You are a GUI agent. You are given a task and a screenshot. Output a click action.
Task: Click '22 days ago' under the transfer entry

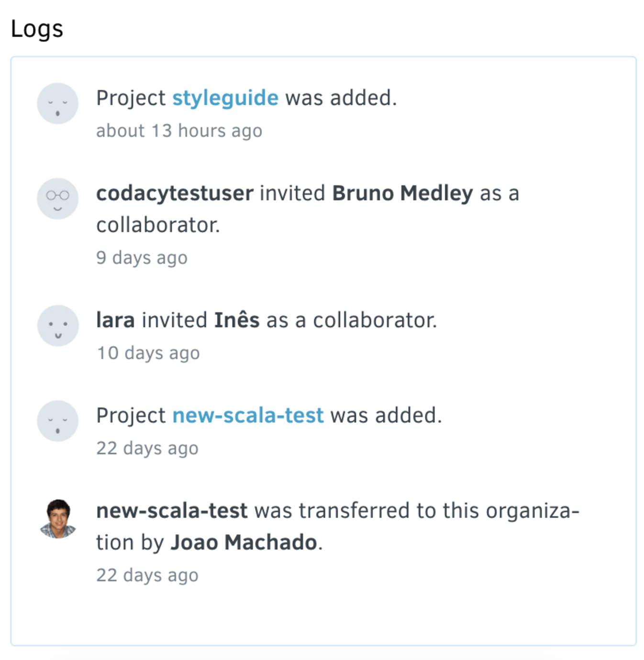tap(147, 575)
